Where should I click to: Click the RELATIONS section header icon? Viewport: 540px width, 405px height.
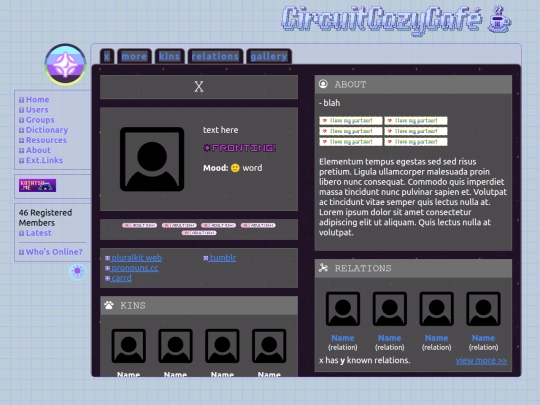point(323,268)
